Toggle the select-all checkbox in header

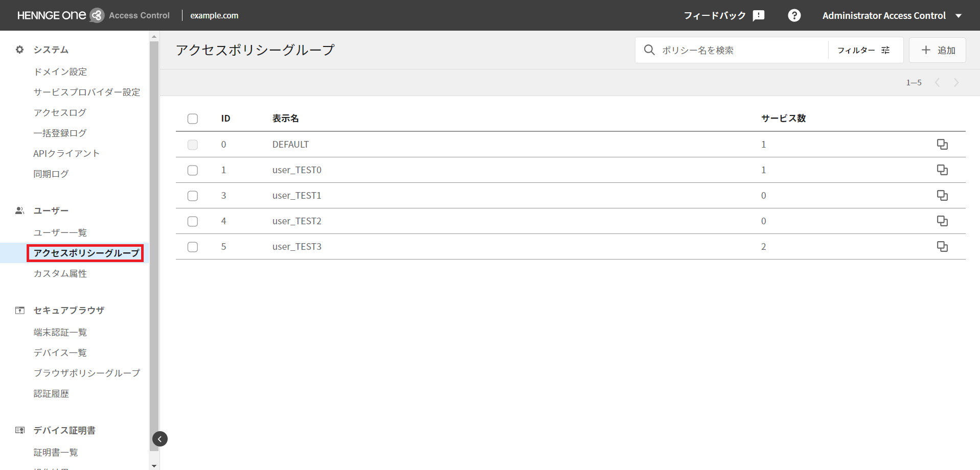tap(193, 119)
